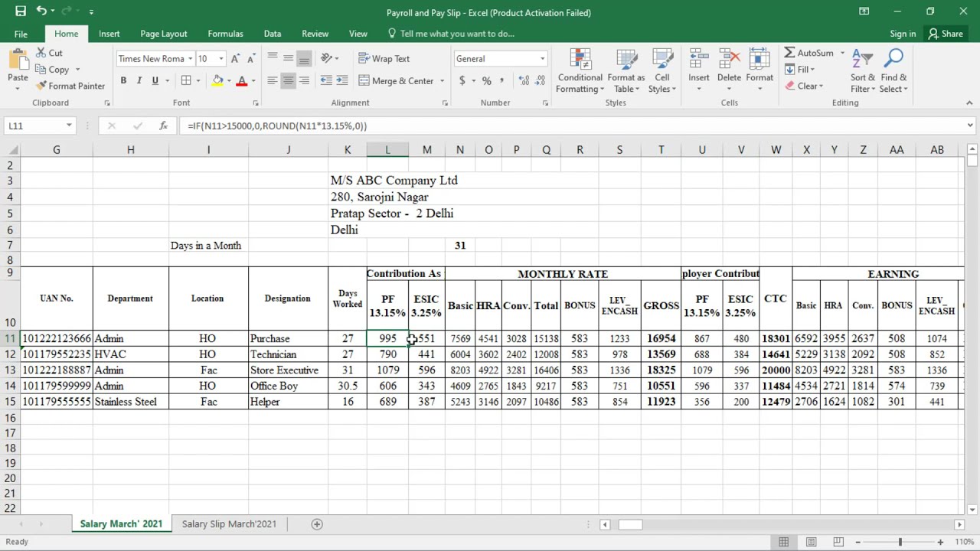Open the font name dropdown
Screen dimensions: 980x551
coord(190,59)
